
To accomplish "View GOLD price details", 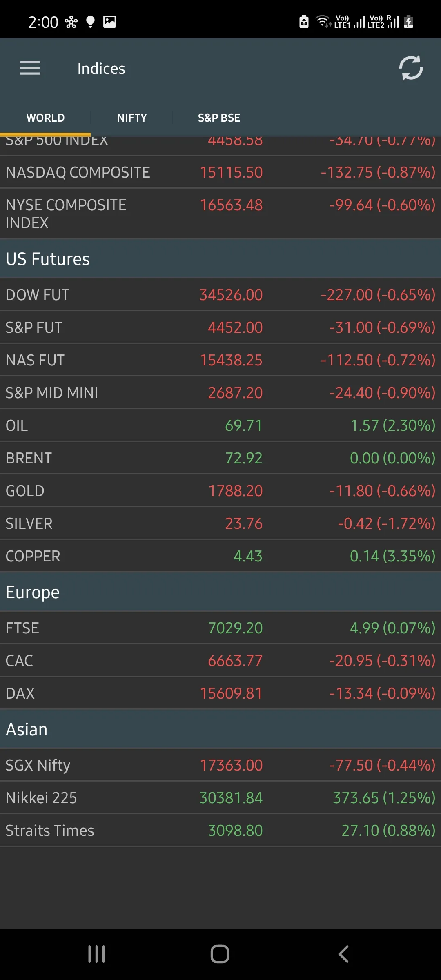I will [220, 490].
